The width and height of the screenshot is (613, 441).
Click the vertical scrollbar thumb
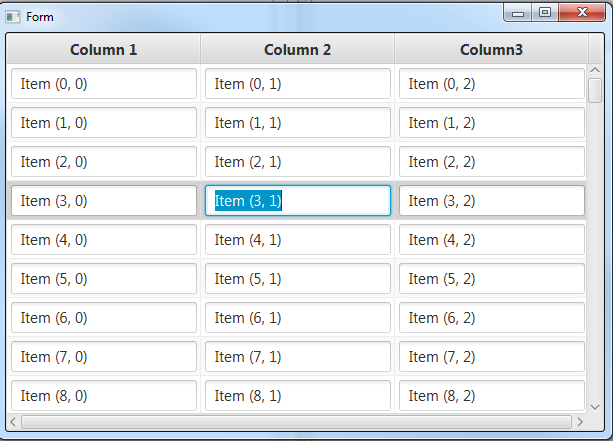click(x=595, y=91)
